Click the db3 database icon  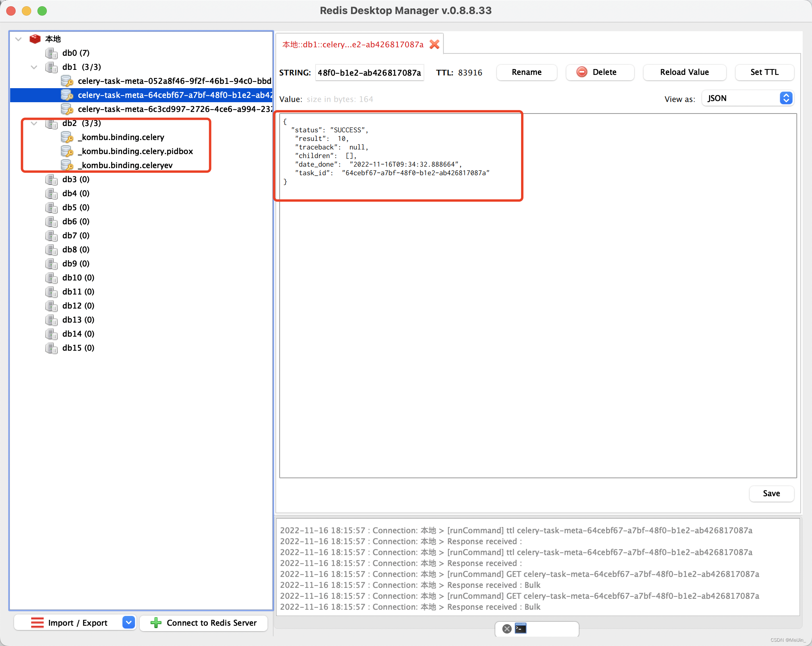tap(51, 179)
